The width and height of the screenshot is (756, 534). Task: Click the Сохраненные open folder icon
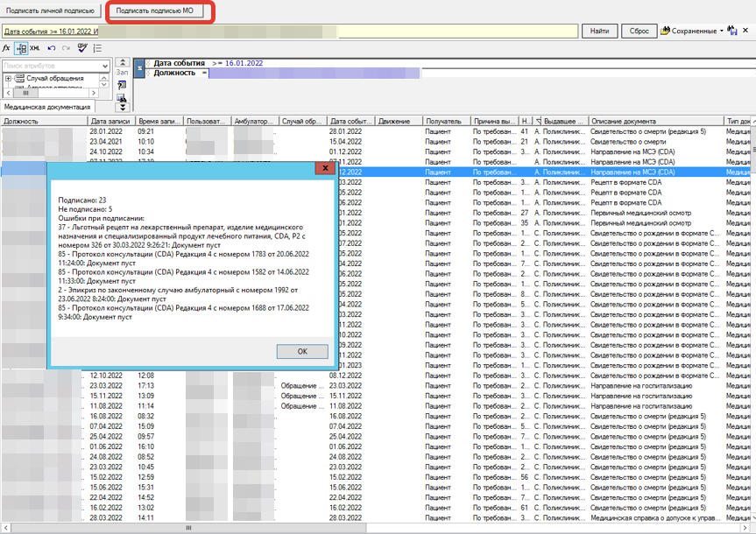[665, 31]
